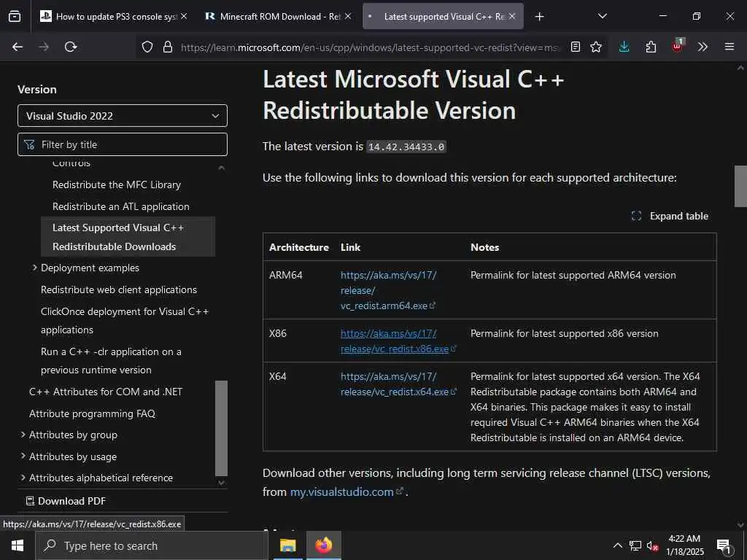The height and width of the screenshot is (560, 747).
Task: Open notification center icon
Action: 724,546
